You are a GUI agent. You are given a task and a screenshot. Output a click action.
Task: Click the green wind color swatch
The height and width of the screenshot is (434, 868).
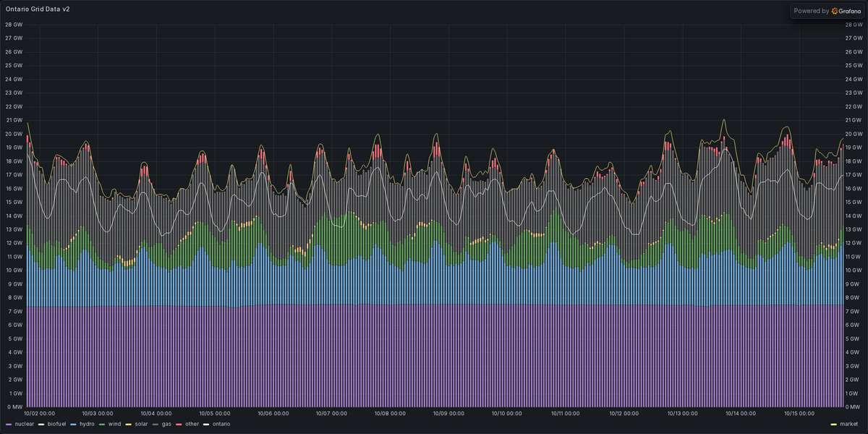pyautogui.click(x=103, y=424)
